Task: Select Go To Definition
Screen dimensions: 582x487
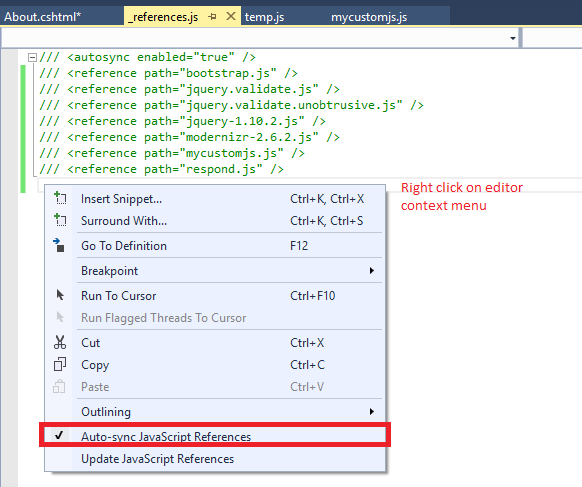Action: click(215, 246)
